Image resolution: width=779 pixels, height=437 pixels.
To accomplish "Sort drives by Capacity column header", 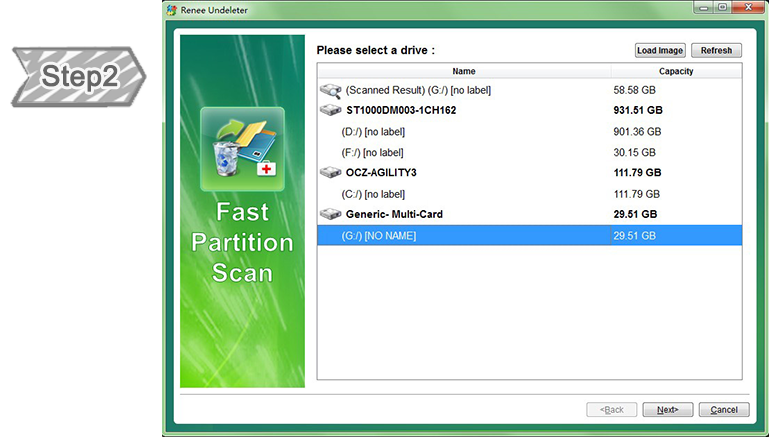I will [x=676, y=72].
